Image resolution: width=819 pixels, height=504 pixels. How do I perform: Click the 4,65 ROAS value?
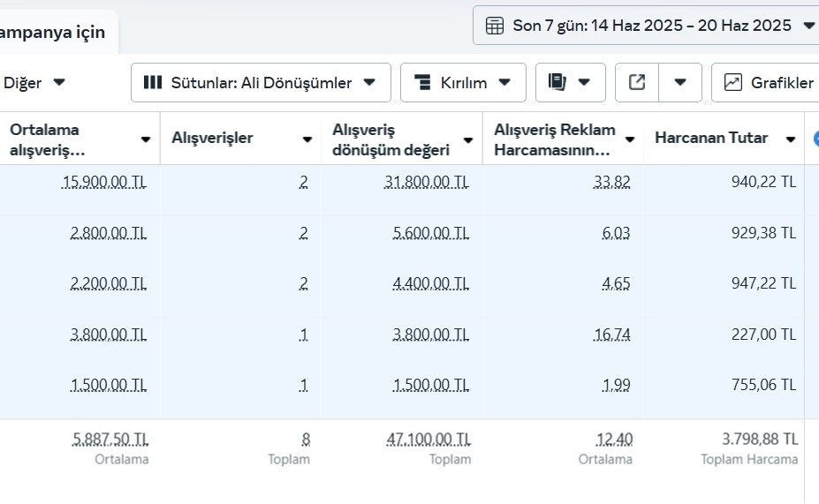click(616, 283)
